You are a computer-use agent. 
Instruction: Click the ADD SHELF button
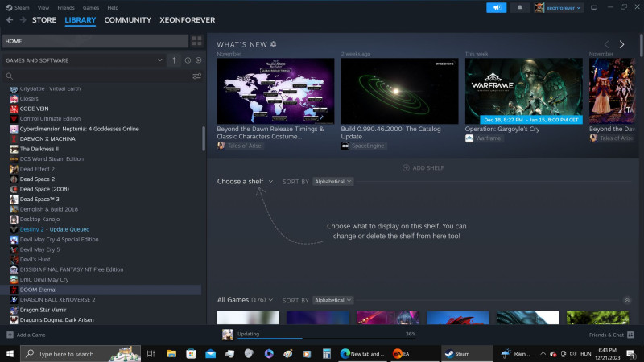click(423, 168)
